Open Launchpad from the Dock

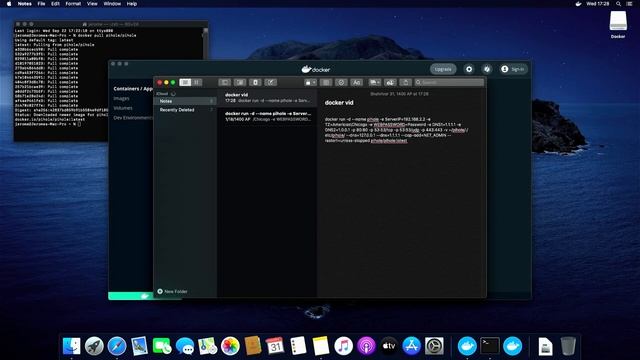click(94, 346)
